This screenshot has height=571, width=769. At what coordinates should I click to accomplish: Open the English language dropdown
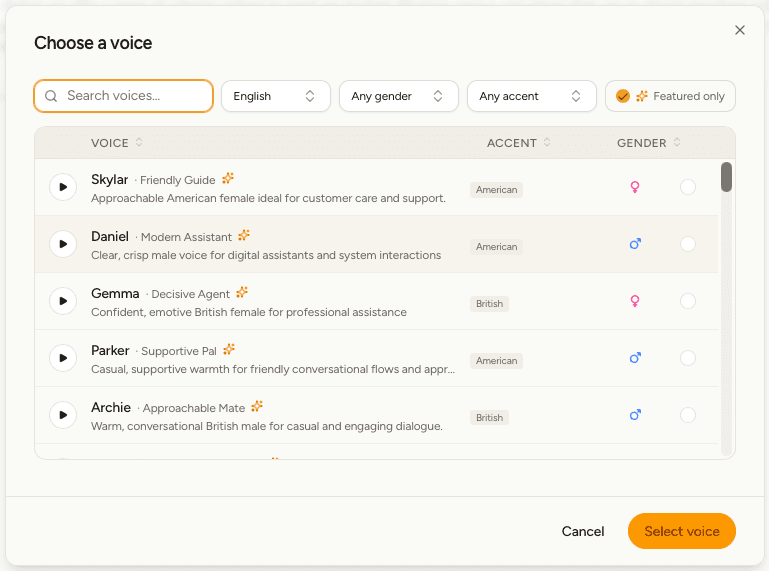click(x=276, y=96)
